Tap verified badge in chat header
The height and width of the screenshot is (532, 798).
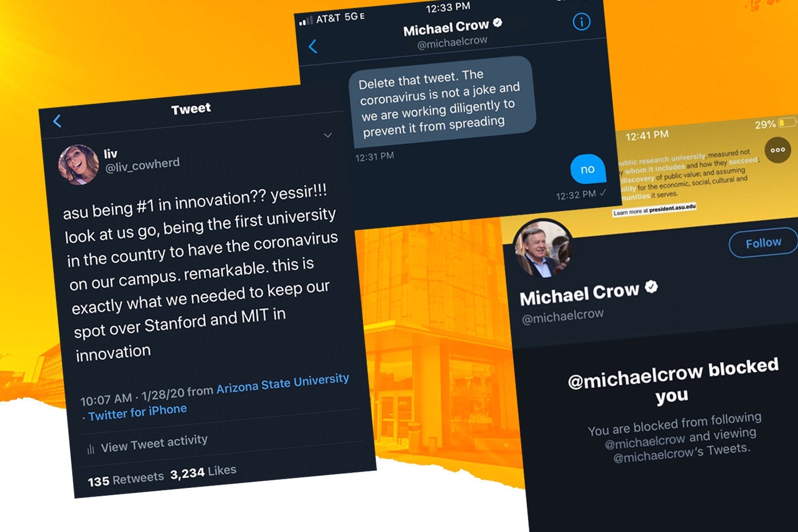click(x=497, y=23)
